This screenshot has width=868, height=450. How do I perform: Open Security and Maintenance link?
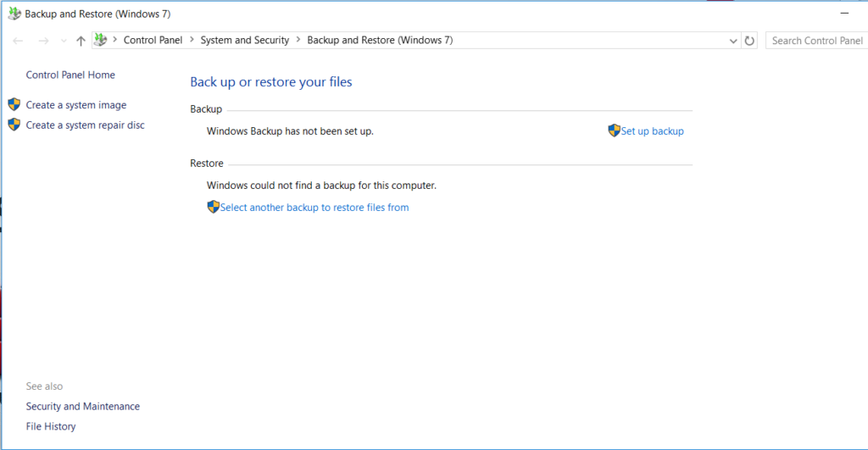(83, 406)
